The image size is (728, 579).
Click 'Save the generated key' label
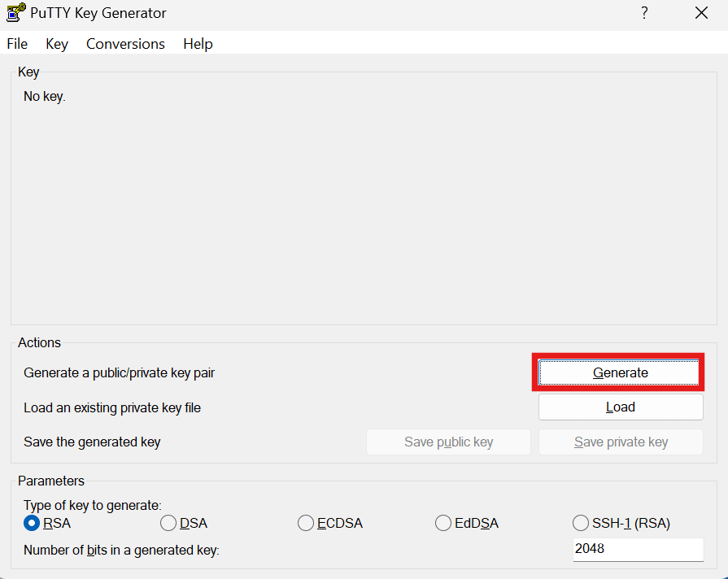[x=92, y=442]
